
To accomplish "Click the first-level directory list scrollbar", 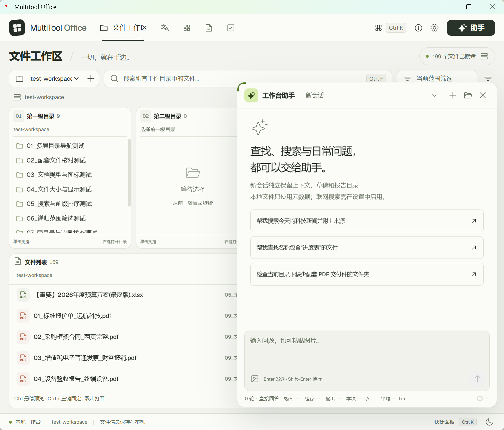I will coord(129,173).
